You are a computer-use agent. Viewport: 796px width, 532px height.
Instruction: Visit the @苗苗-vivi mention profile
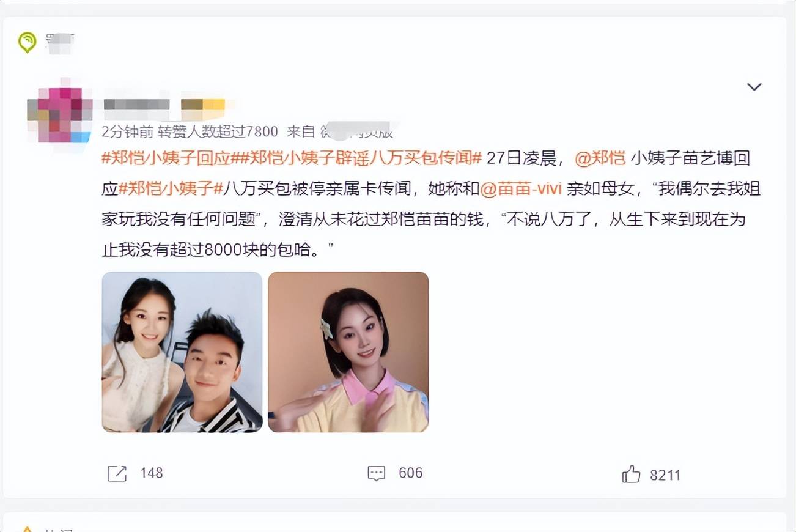(x=521, y=189)
